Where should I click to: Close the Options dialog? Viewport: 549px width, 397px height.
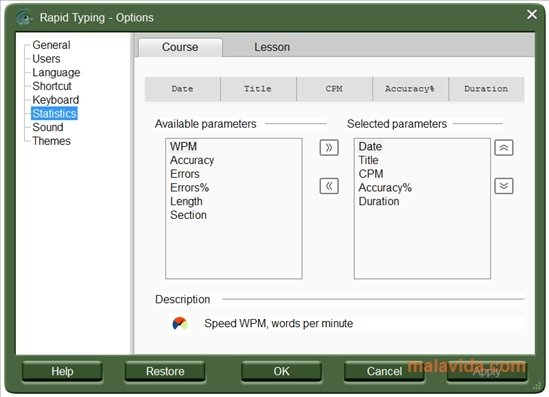(x=532, y=14)
